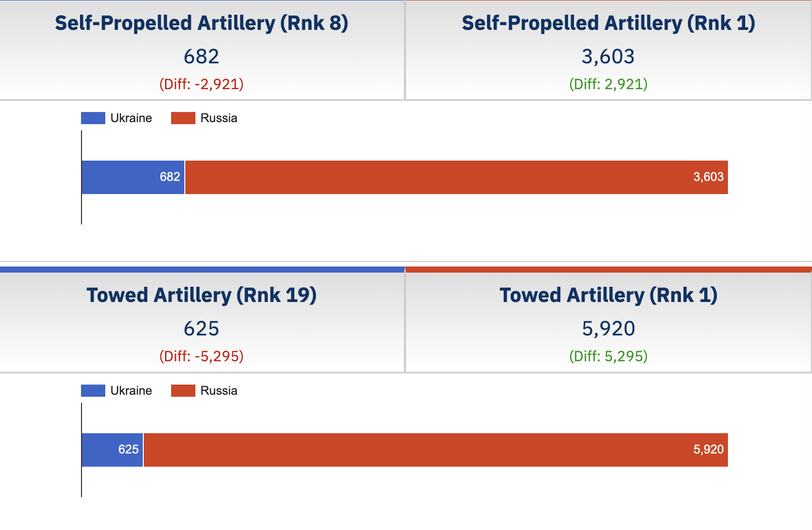Toggle Ukraine legend label in towed artillery chart
812x530 pixels.
pyautogui.click(x=131, y=391)
